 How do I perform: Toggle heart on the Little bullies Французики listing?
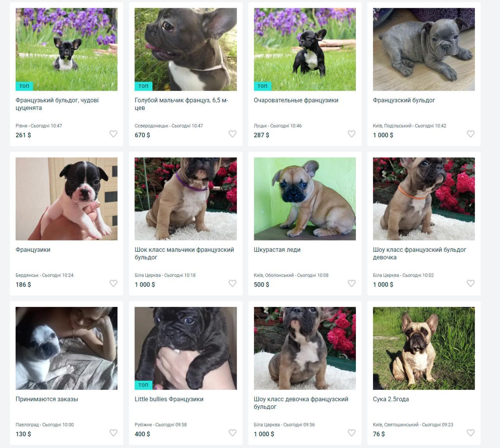coord(232,433)
